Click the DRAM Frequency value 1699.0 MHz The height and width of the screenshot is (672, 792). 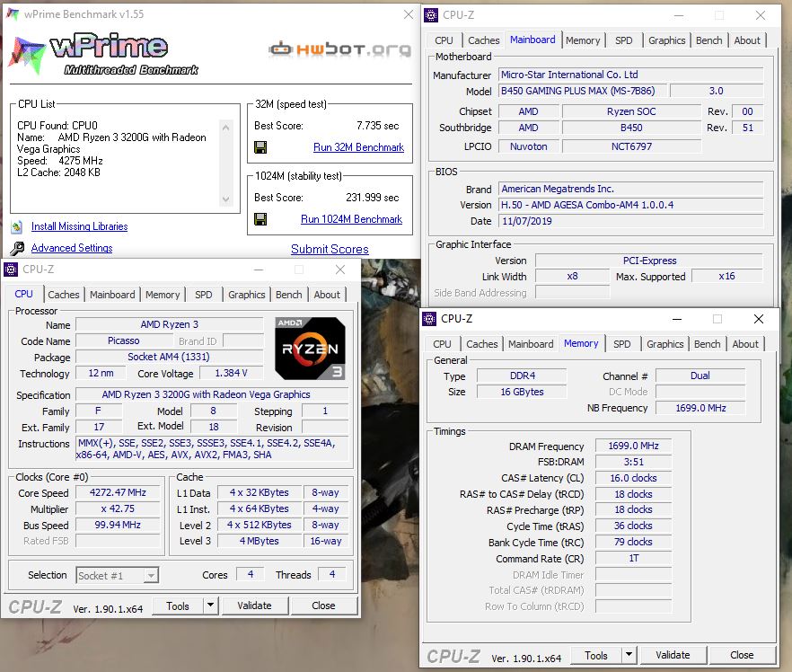(633, 446)
